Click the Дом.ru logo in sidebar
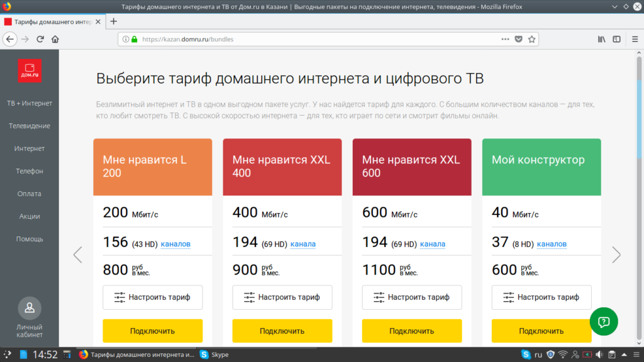The height and width of the screenshot is (362, 644). pyautogui.click(x=30, y=70)
